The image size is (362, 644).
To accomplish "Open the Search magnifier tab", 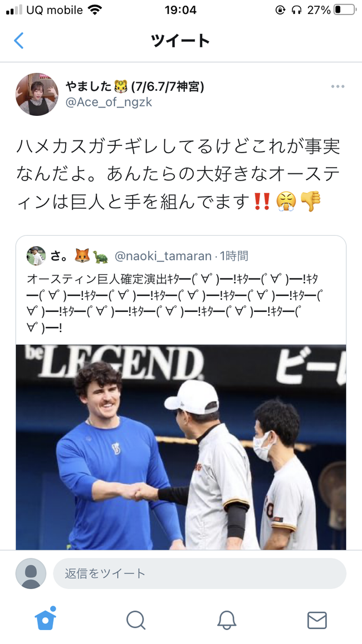I will (136, 620).
